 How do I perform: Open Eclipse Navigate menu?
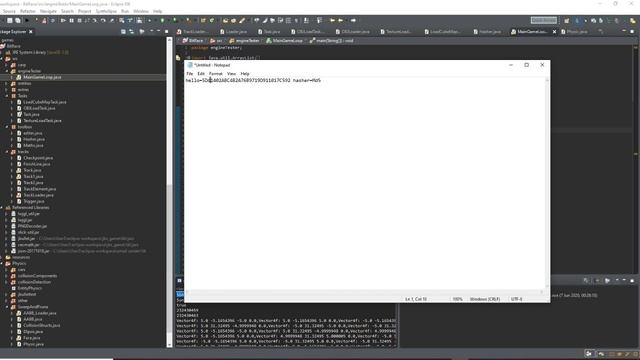coord(48,11)
